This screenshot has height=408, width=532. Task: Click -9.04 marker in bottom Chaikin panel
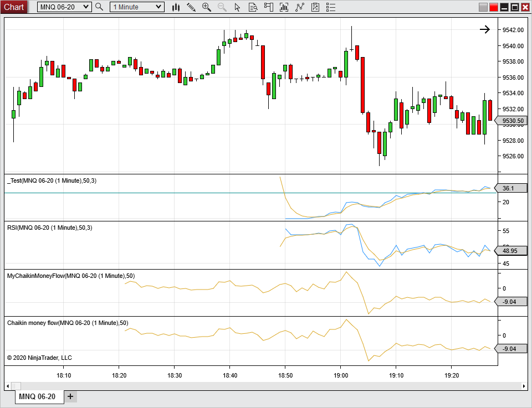[511, 349]
